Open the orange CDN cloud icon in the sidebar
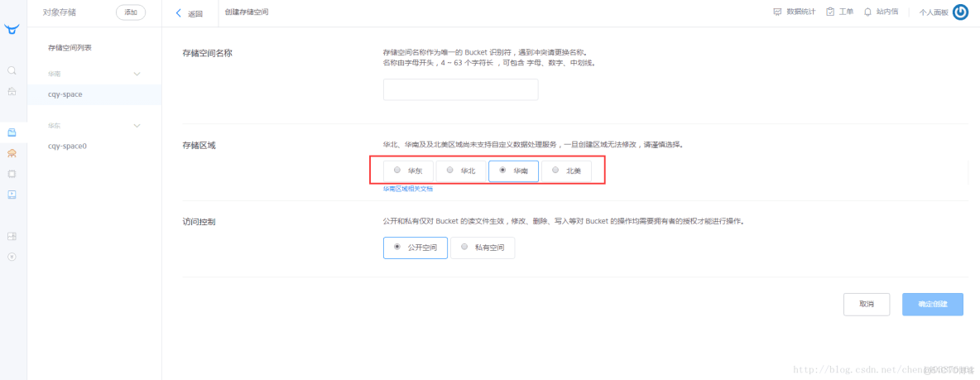This screenshot has height=380, width=980. click(x=12, y=153)
